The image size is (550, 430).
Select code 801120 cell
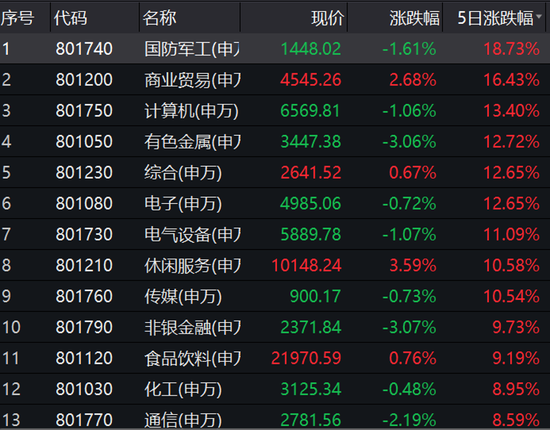(x=84, y=357)
